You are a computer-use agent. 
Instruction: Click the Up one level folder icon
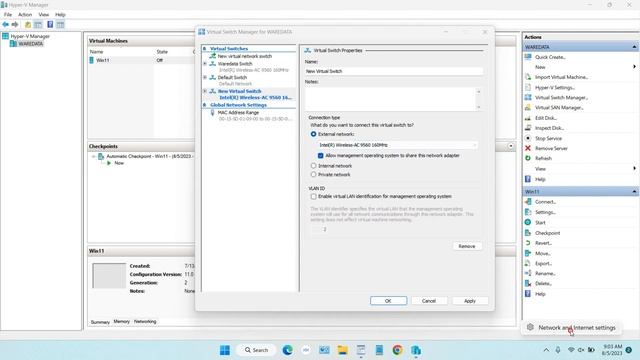point(28,24)
